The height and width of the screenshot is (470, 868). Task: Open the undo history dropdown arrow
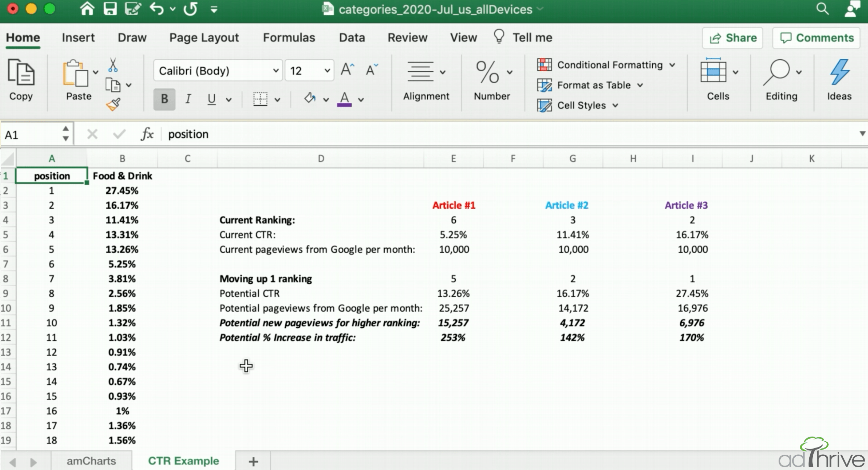[x=173, y=9]
